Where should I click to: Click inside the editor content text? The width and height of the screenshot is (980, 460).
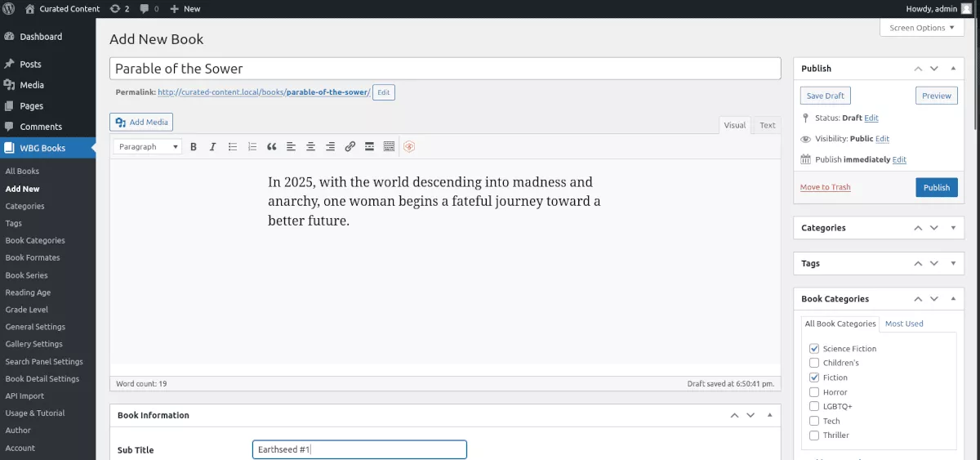(434, 201)
